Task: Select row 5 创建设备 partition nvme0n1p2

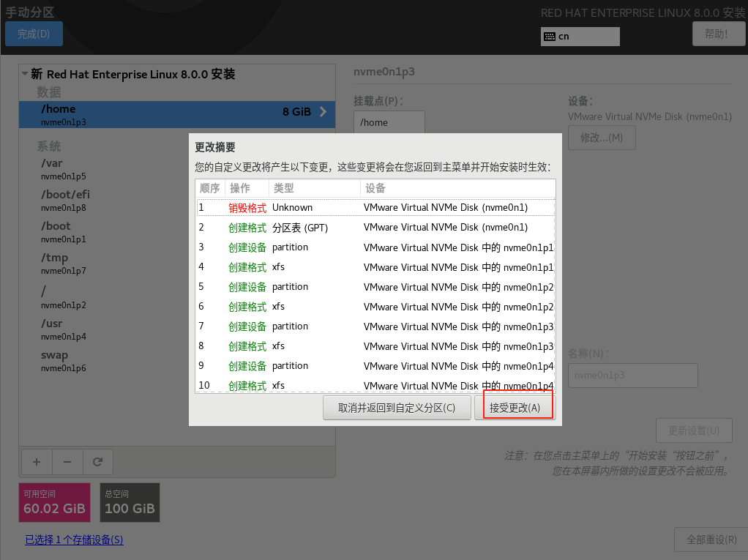Action: [375, 287]
